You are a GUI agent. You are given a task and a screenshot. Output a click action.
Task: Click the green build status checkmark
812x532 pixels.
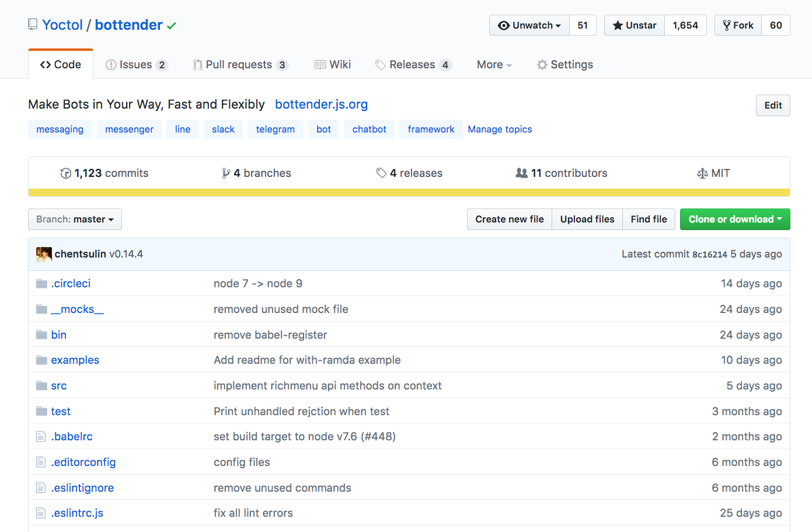coord(172,26)
